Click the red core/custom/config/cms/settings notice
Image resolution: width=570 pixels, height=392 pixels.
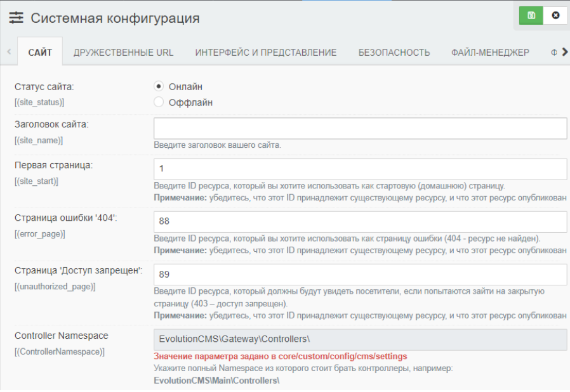point(280,356)
